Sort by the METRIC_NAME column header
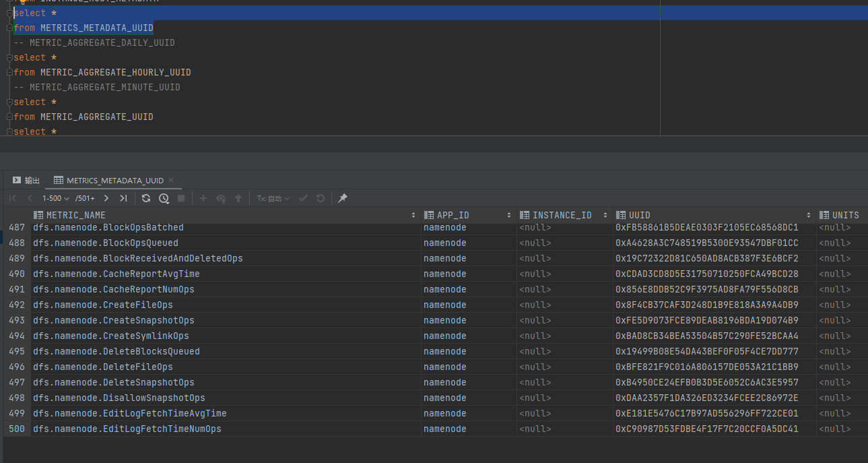 [226, 215]
